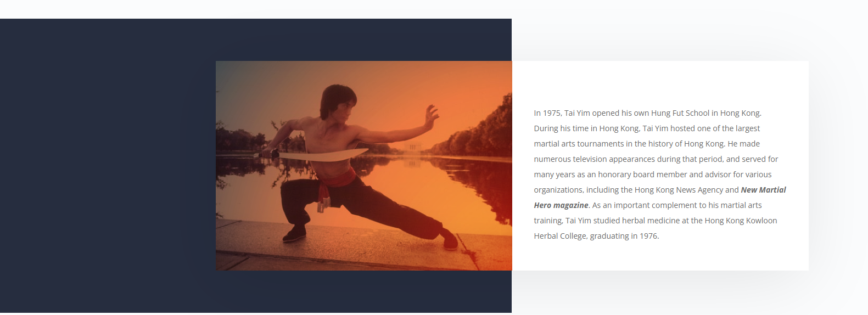Click the "numerous television appearances" line

pyautogui.click(x=656, y=159)
